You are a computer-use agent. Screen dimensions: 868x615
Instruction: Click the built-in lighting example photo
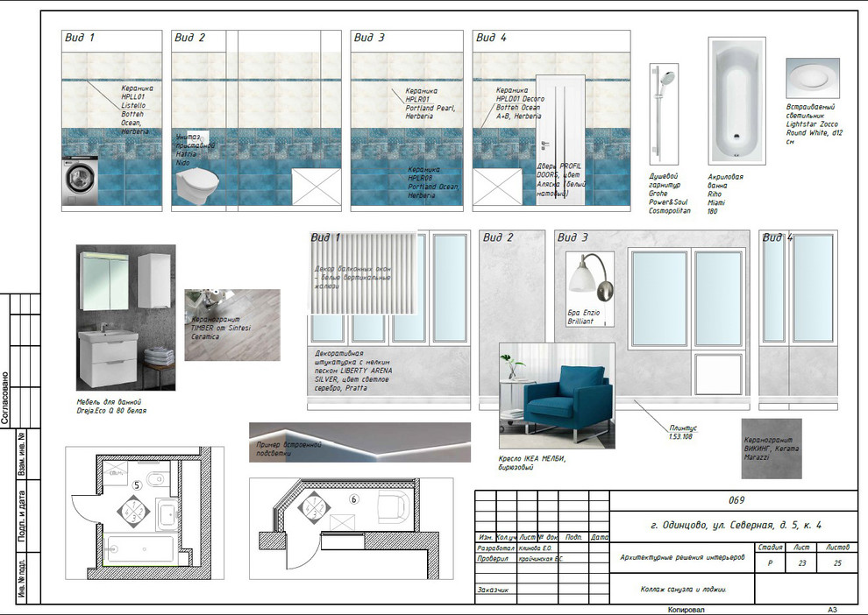pyautogui.click(x=359, y=442)
